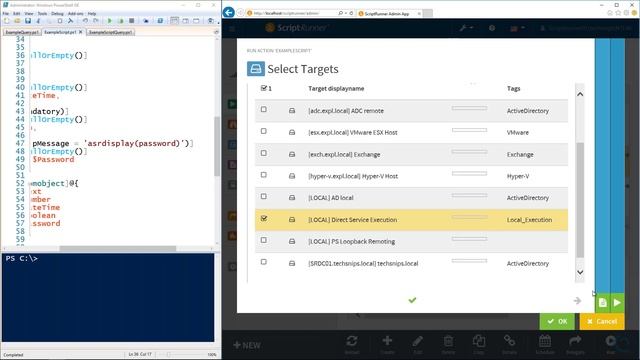Screen dimensions: 640x360
Task: Click orange Cancel button
Action: point(602,322)
